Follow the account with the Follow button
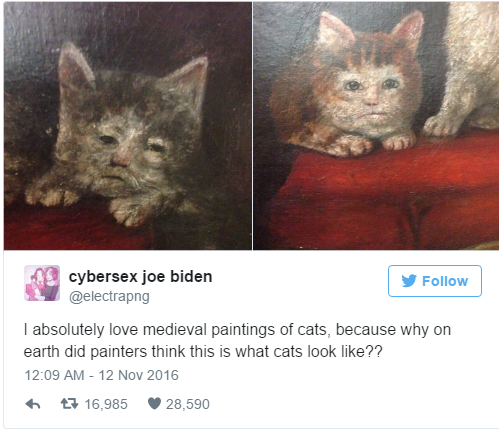This screenshot has height=430, width=499. [435, 281]
